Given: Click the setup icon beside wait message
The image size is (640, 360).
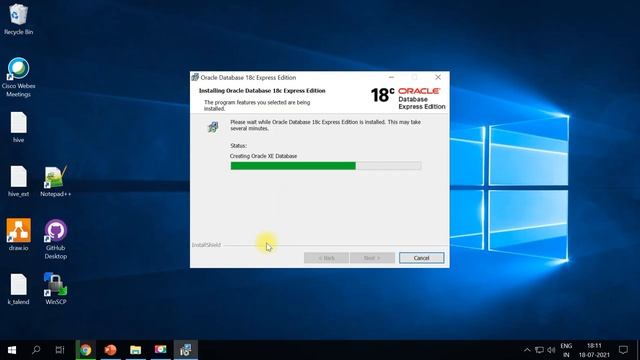Looking at the screenshot, I should [x=213, y=127].
